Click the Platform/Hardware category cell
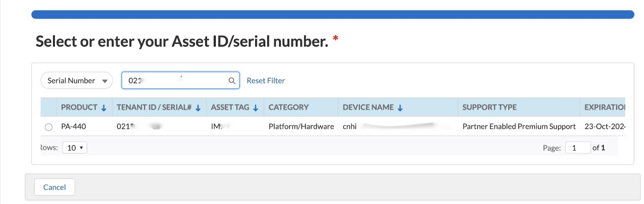 pos(301,126)
